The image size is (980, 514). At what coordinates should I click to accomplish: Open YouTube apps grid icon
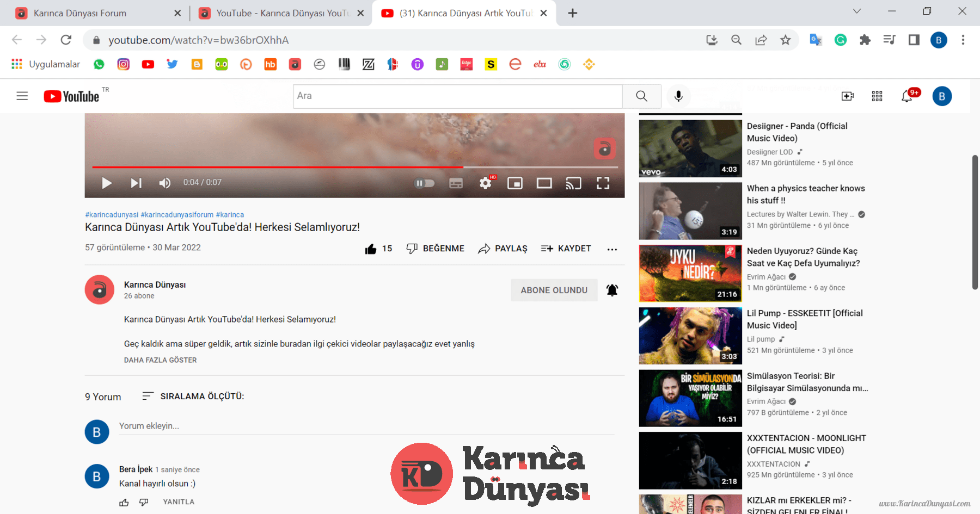pyautogui.click(x=877, y=96)
